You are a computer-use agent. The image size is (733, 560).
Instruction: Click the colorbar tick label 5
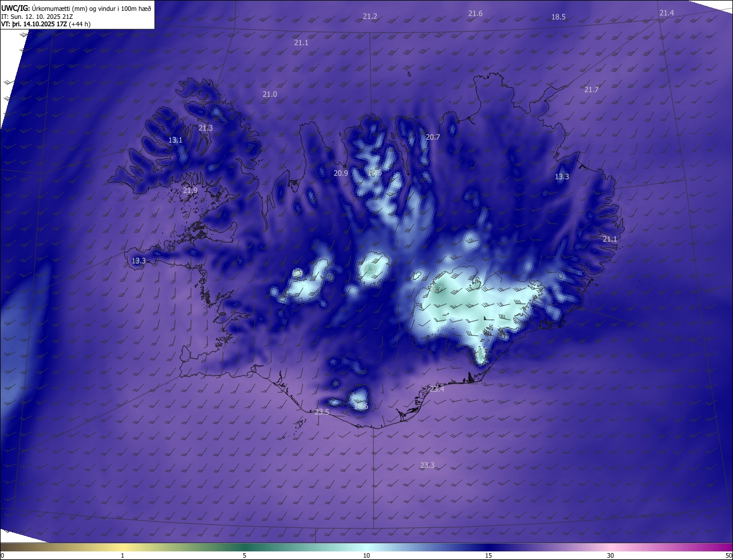click(x=245, y=555)
